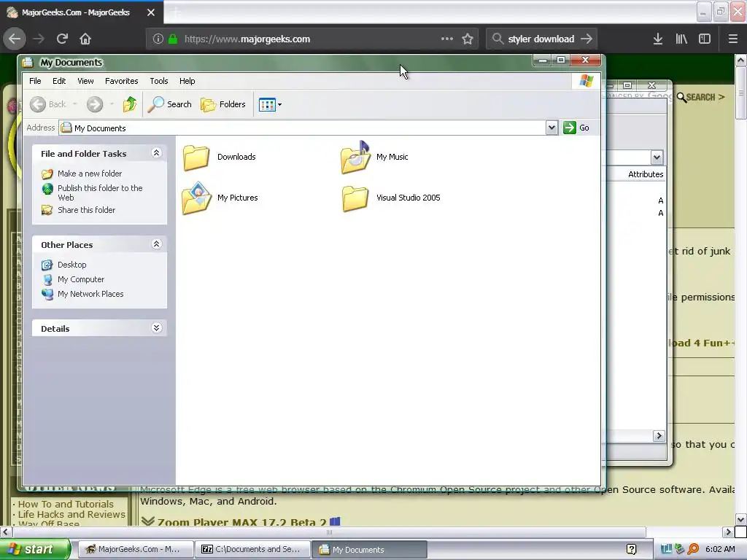Open the Downloads folder icon
The image size is (747, 560).
(x=196, y=157)
